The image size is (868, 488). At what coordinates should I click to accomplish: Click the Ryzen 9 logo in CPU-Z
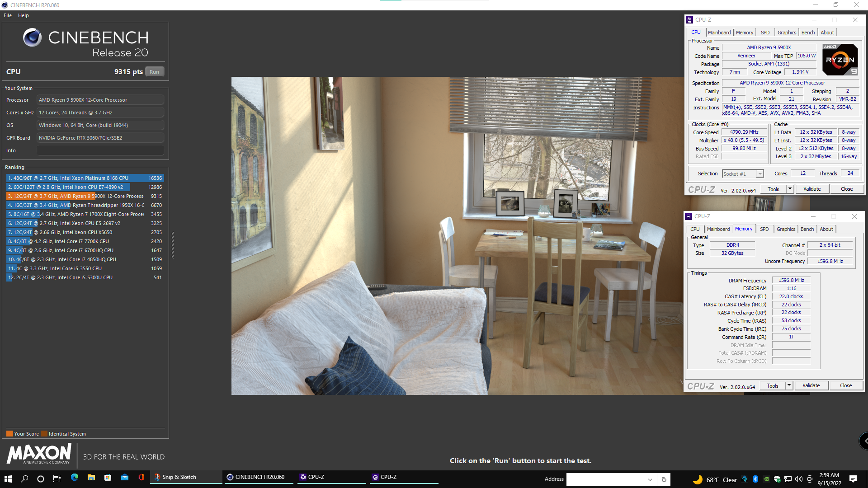click(x=840, y=60)
